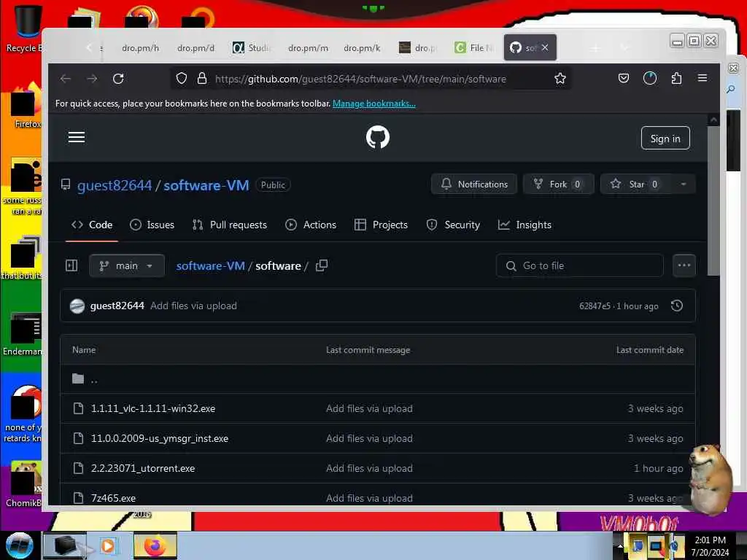Open the tracking protection shield icon
This screenshot has height=560, width=747.
pos(182,79)
